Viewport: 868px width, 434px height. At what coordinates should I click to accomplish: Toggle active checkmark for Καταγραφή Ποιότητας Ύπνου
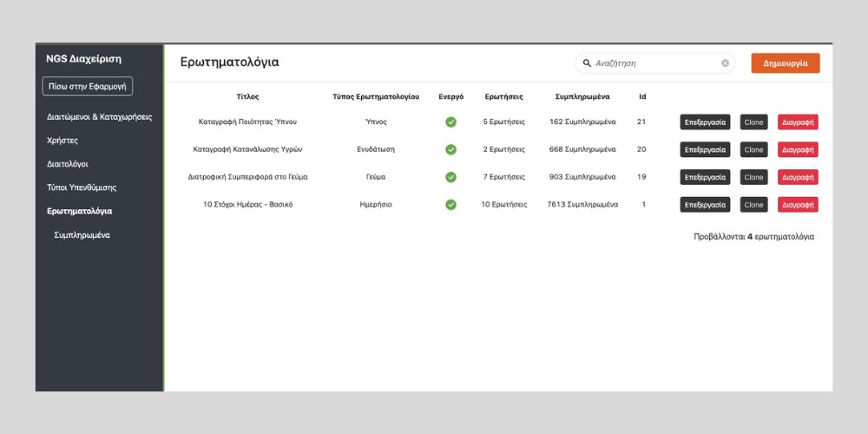point(450,122)
